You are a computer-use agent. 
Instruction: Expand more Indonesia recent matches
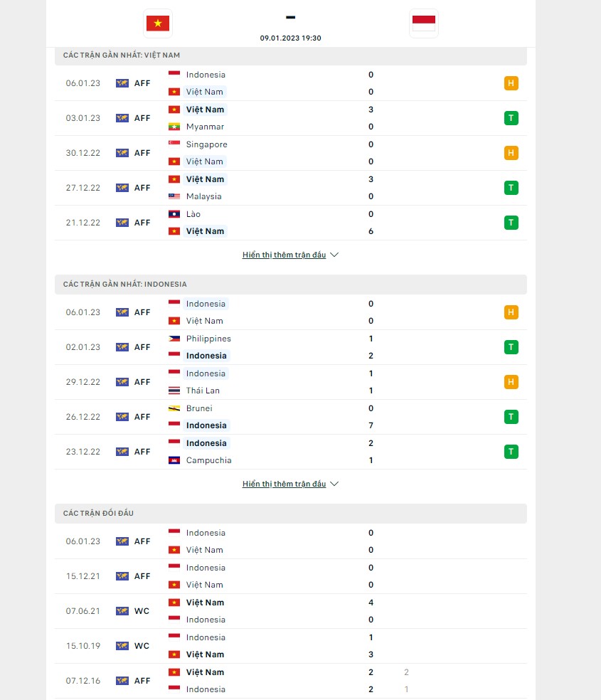[290, 484]
